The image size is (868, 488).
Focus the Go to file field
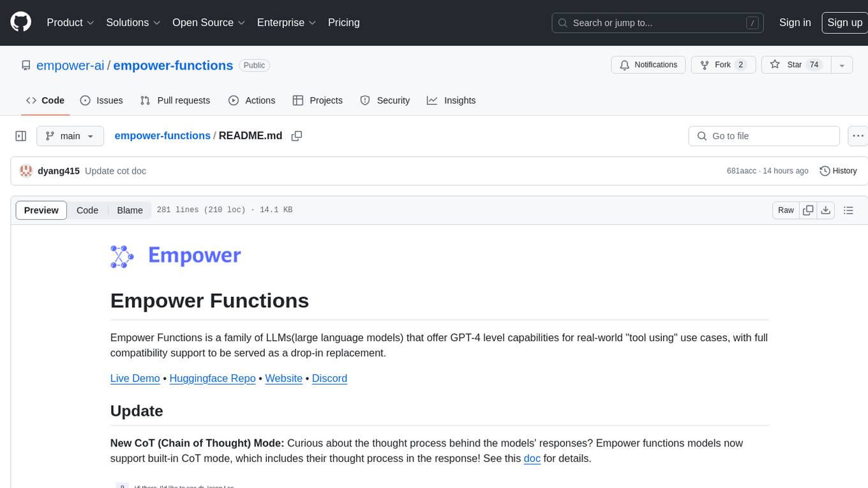(764, 136)
